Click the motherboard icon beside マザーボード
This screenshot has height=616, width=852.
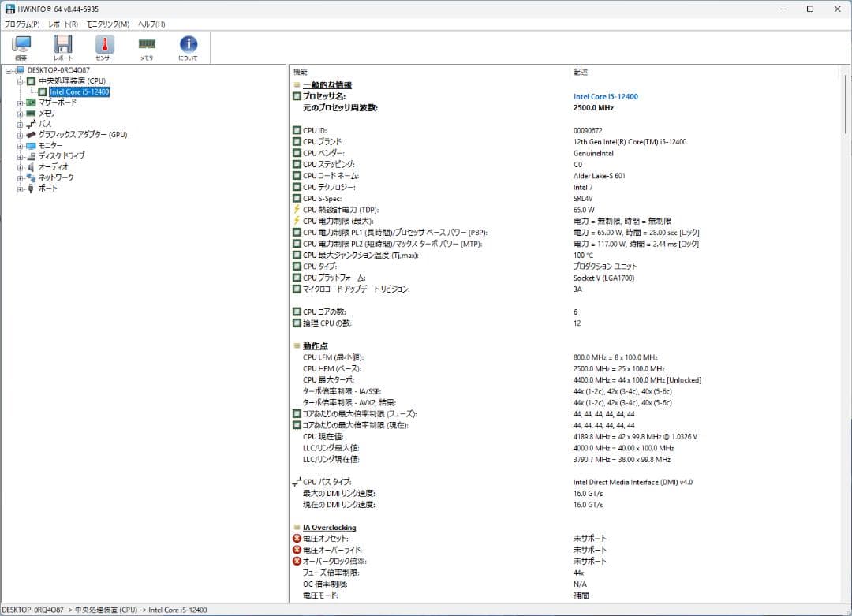(x=31, y=103)
